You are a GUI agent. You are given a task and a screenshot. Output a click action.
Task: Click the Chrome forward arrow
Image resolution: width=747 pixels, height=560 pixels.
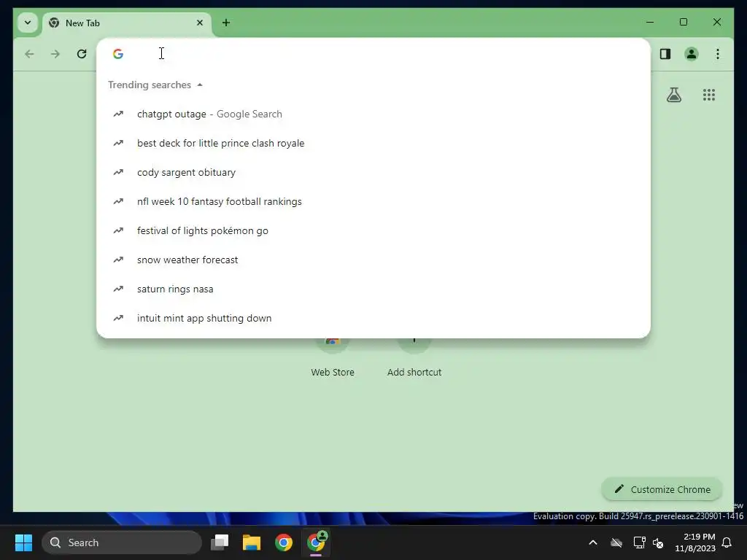[x=55, y=54]
